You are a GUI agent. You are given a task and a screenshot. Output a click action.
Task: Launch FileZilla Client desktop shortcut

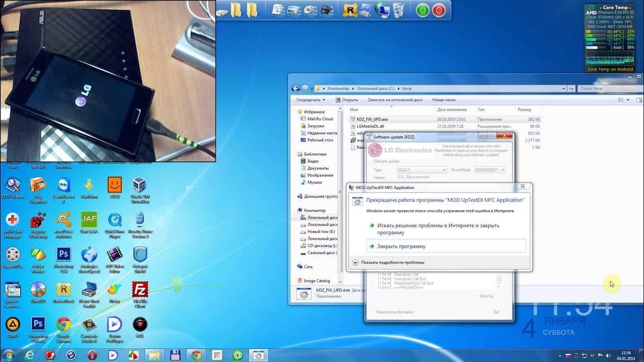tap(140, 295)
